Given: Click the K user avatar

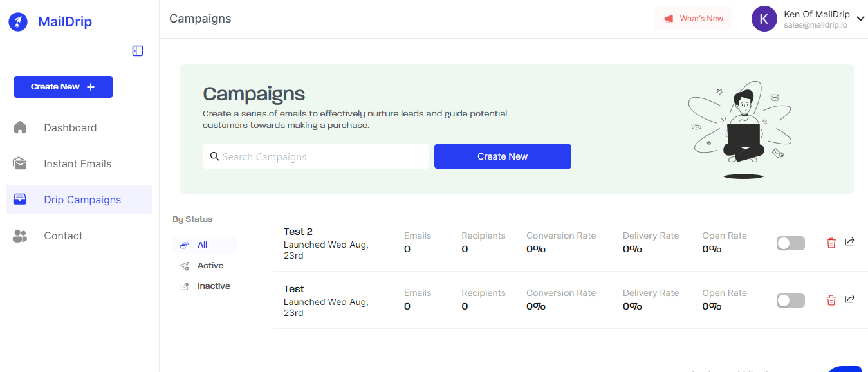Looking at the screenshot, I should click(764, 19).
